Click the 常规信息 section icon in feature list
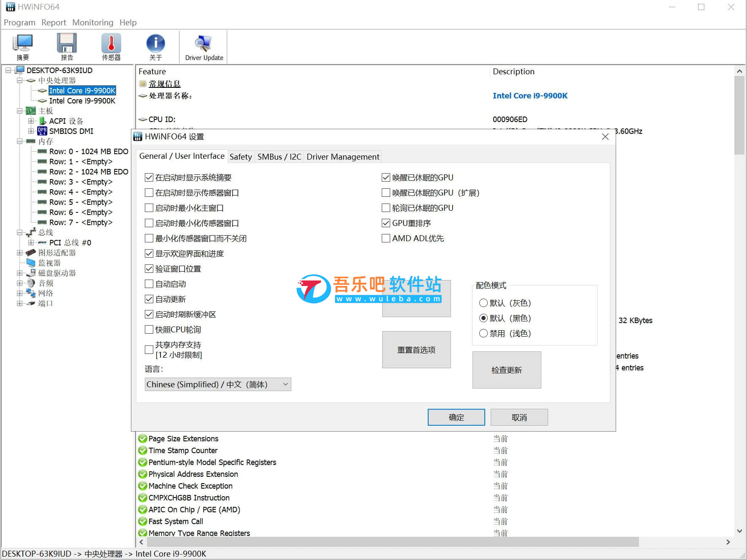This screenshot has width=747, height=560. [143, 84]
